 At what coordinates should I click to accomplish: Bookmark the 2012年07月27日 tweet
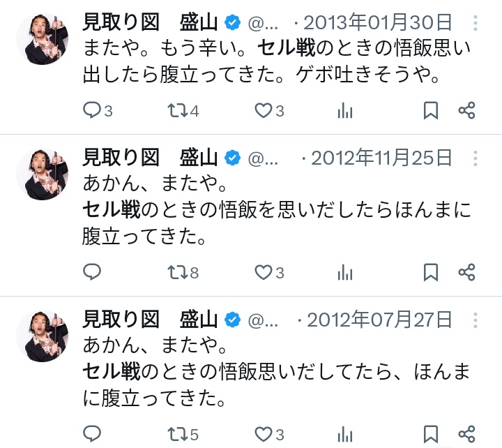tap(431, 433)
